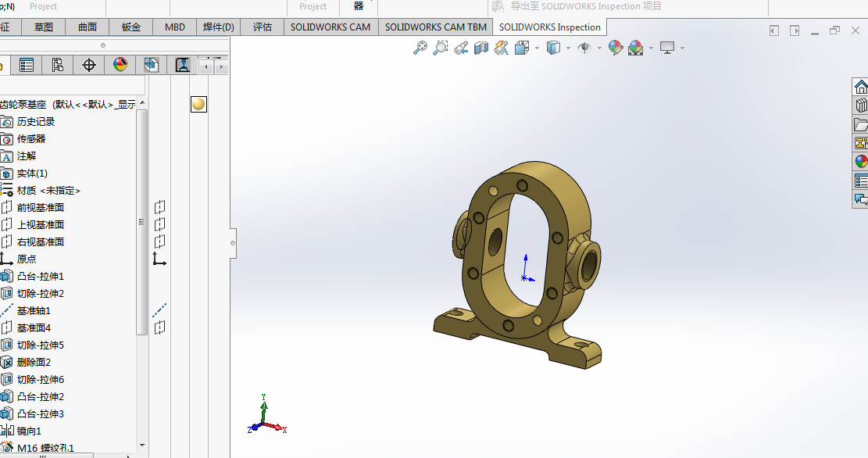Click the yellow appearance sphere swatch

point(198,104)
